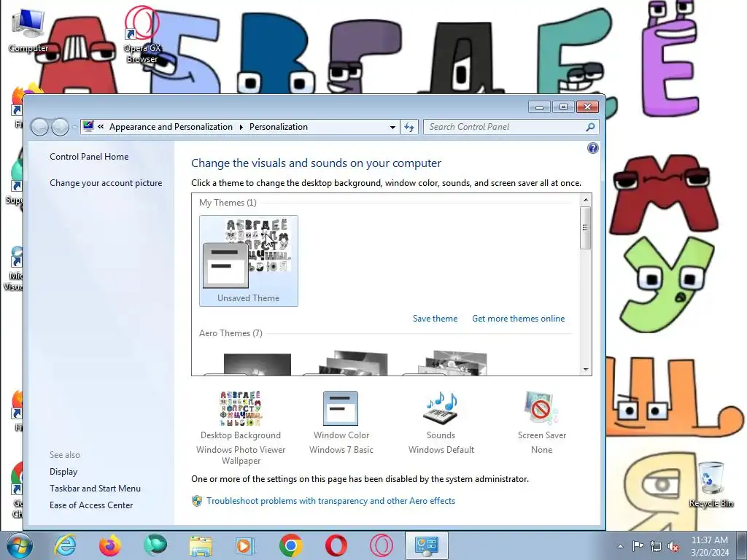The width and height of the screenshot is (747, 560).
Task: Click the refresh button next to address bar
Action: point(409,127)
